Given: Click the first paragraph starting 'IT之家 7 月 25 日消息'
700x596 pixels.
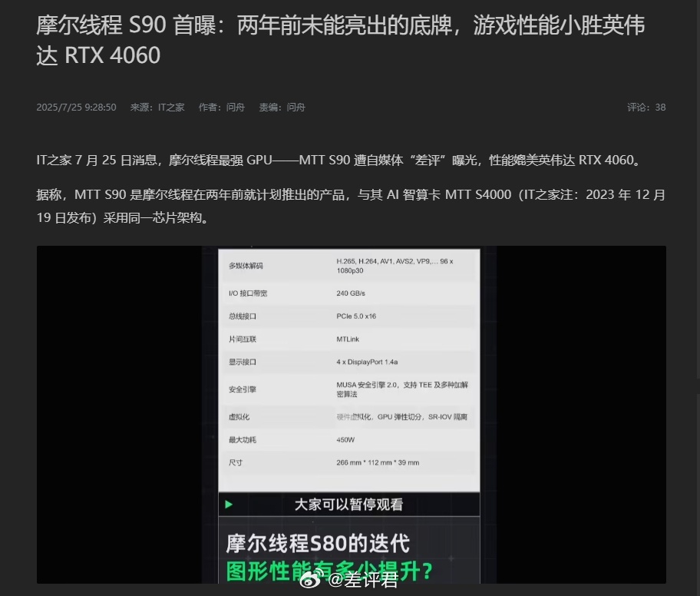Looking at the screenshot, I should click(x=340, y=160).
